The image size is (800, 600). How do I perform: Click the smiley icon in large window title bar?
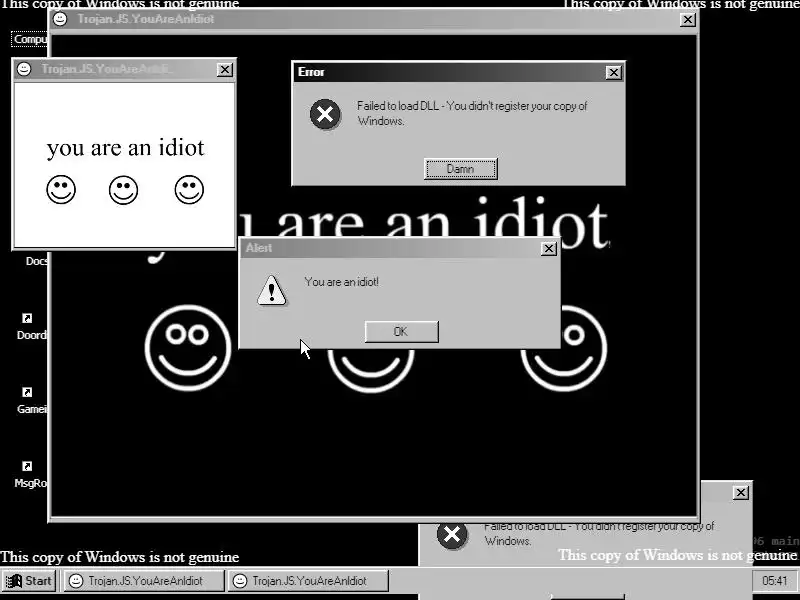click(x=60, y=19)
